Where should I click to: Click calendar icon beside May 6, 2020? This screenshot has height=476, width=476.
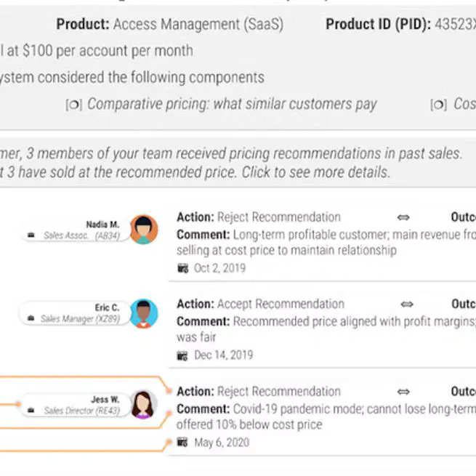pyautogui.click(x=182, y=443)
